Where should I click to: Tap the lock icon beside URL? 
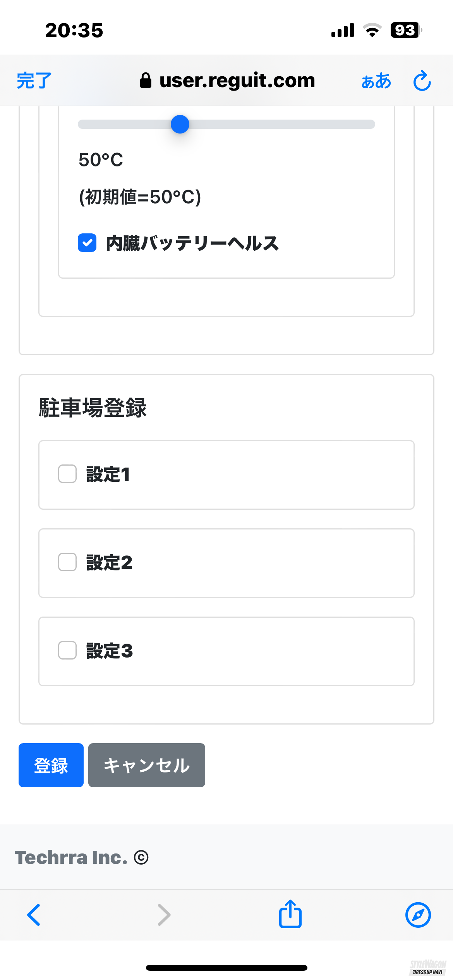(x=146, y=81)
